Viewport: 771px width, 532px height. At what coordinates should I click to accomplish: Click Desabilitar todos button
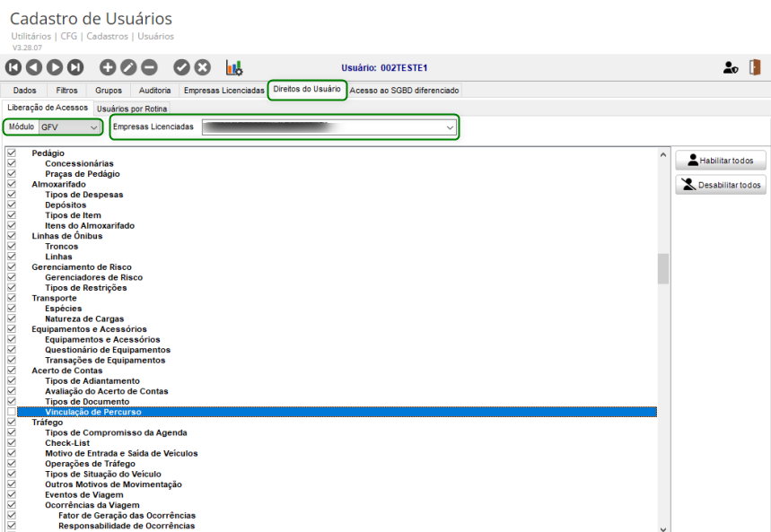tap(721, 185)
